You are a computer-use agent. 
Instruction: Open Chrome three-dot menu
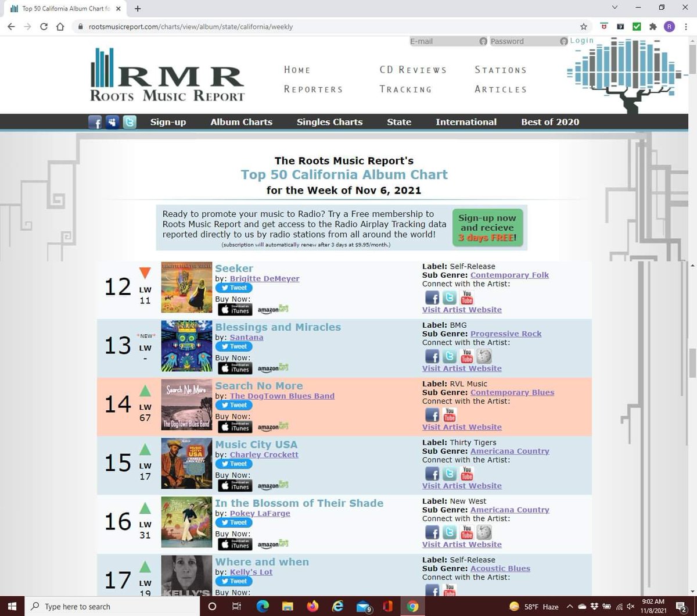[x=686, y=27]
